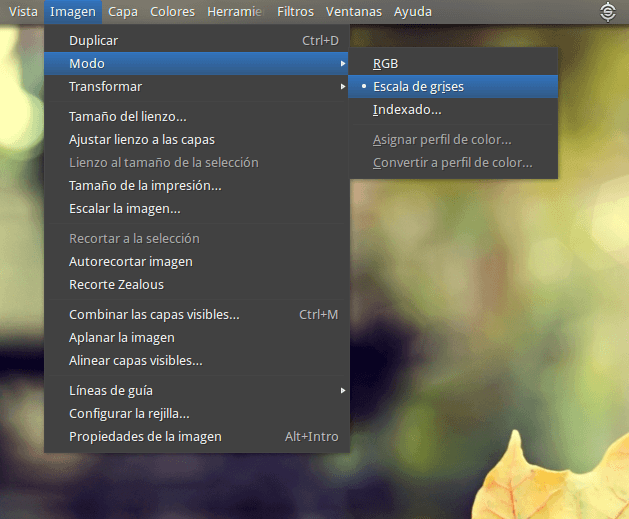Open the Ventanas menu

tap(354, 12)
